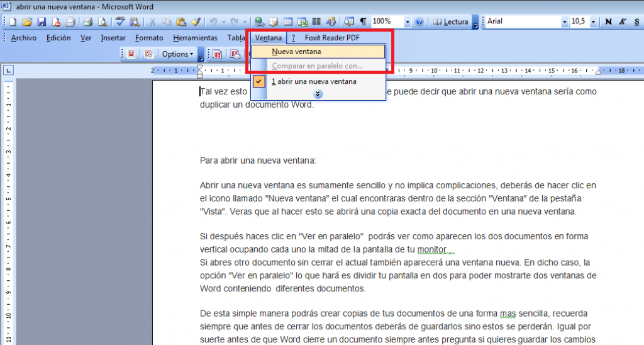Select the Format Painter brush
This screenshot has height=345, width=644.
196,22
